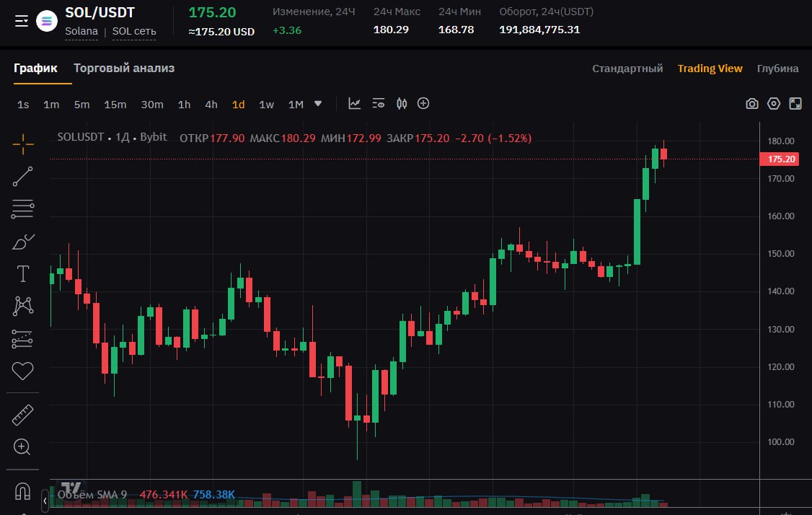Set timeframe to 1m (one minute)
This screenshot has height=515, width=812.
pyautogui.click(x=51, y=104)
